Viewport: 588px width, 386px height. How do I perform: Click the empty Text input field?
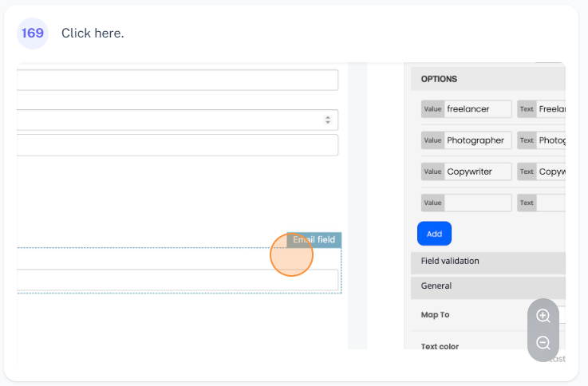pos(551,203)
